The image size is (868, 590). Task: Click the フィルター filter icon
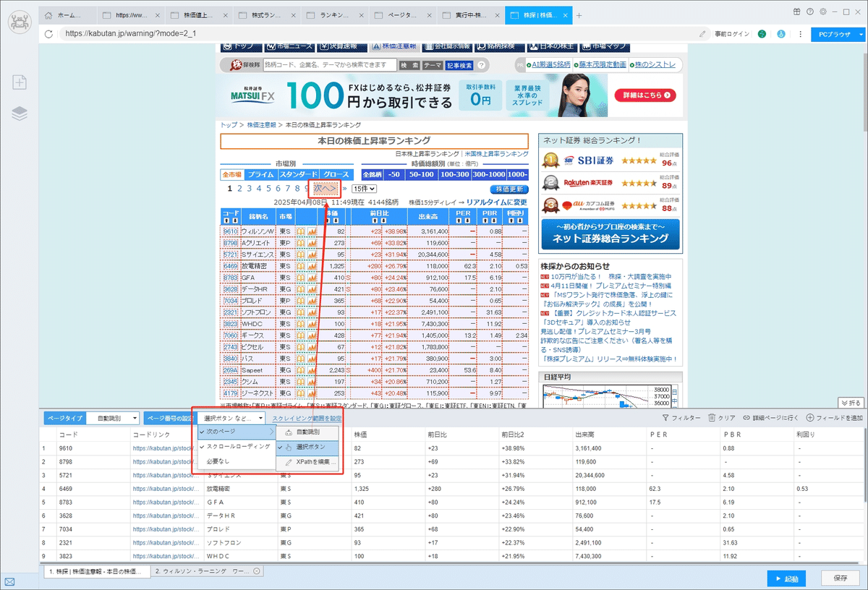pyautogui.click(x=681, y=418)
